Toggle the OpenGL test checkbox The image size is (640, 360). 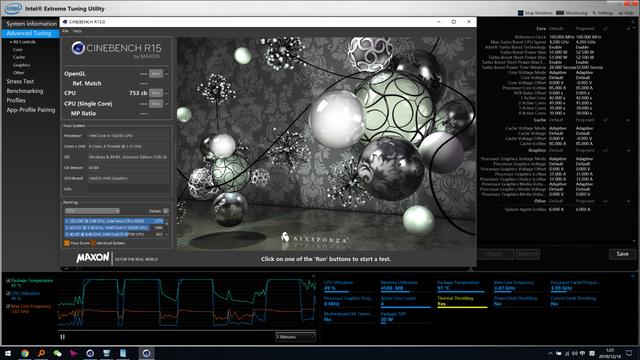pos(167,74)
